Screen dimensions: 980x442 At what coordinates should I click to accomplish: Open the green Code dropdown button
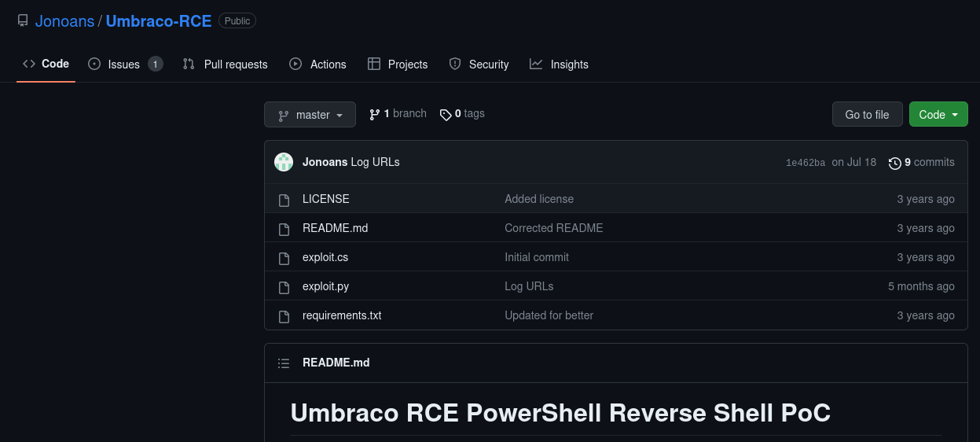click(x=938, y=115)
